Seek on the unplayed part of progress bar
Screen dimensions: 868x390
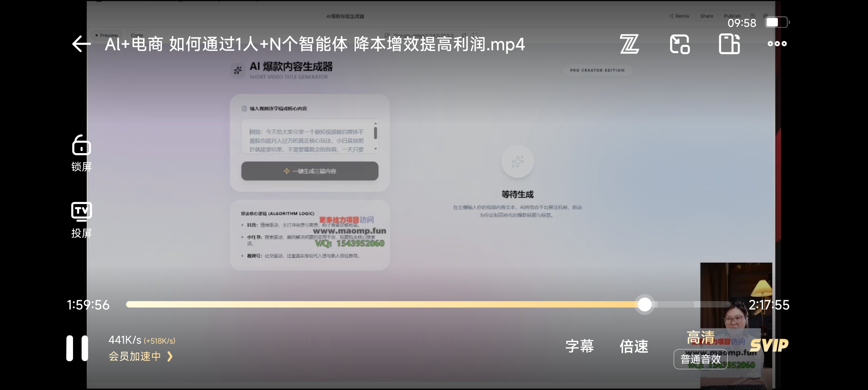pyautogui.click(x=692, y=304)
